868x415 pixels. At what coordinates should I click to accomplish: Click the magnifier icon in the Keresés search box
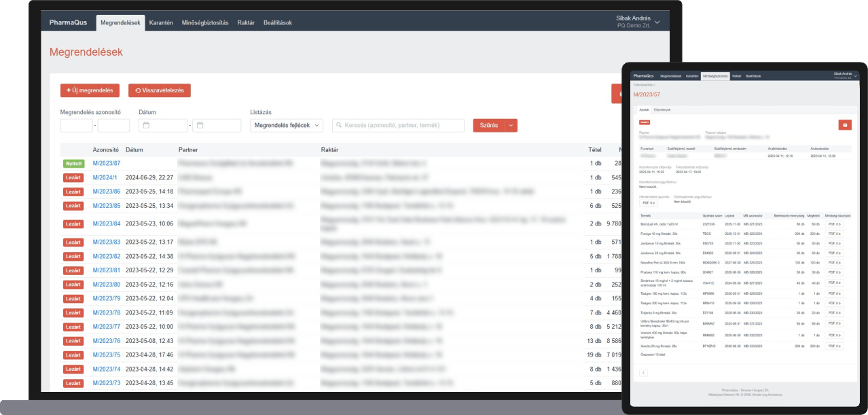[338, 126]
